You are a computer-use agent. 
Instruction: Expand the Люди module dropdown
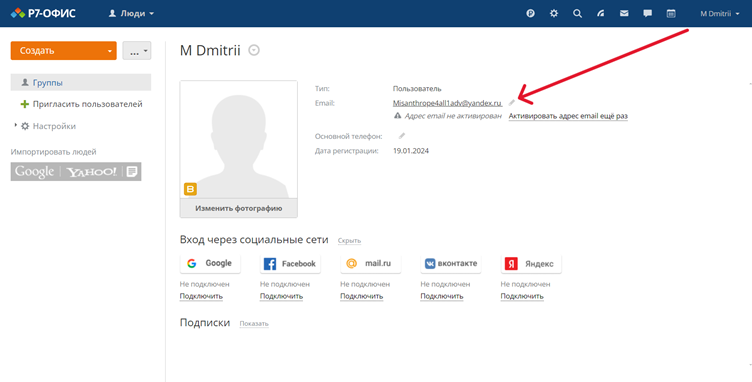click(131, 13)
